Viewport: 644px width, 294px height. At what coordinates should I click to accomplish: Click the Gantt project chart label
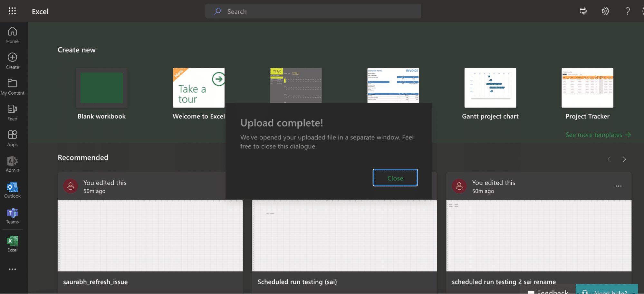[x=490, y=116]
